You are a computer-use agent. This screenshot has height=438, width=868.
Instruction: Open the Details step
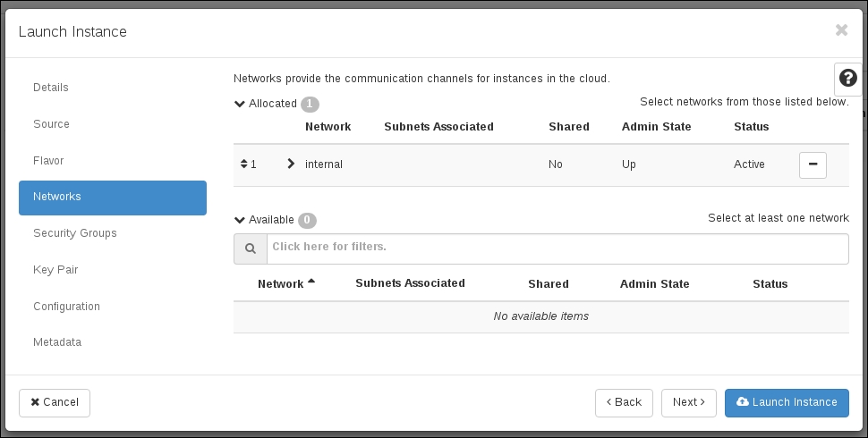(51, 88)
